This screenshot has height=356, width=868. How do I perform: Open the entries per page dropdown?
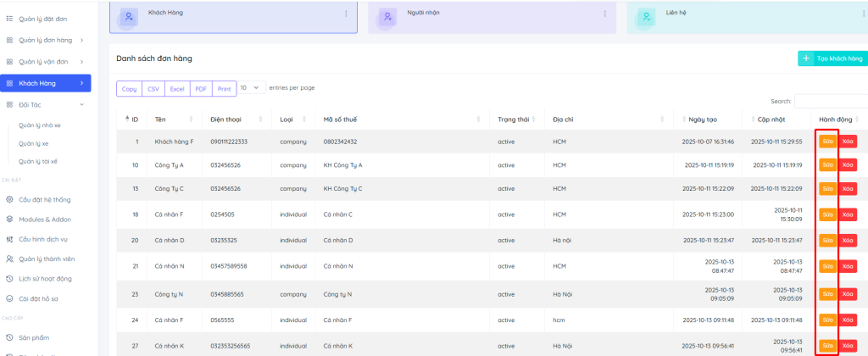tap(252, 87)
